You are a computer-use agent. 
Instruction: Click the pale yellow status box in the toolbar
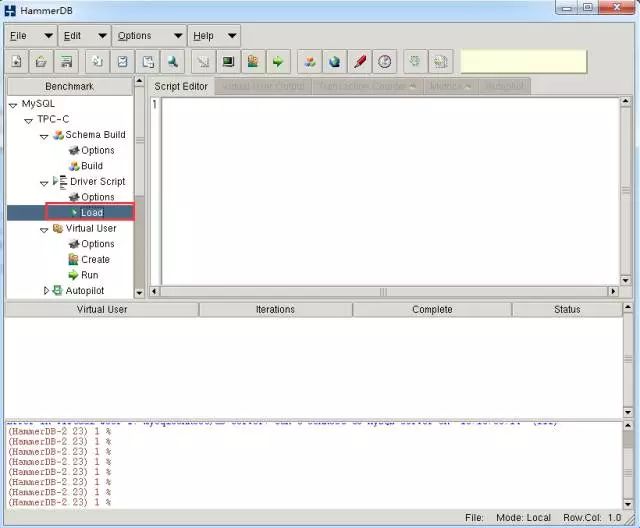tap(524, 62)
